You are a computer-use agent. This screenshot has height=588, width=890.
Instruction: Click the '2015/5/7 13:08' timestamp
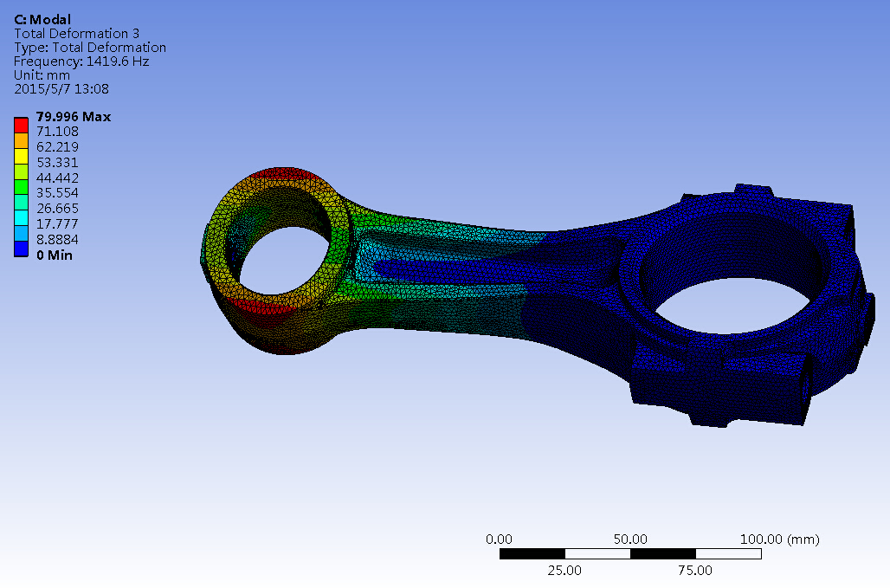(x=61, y=88)
